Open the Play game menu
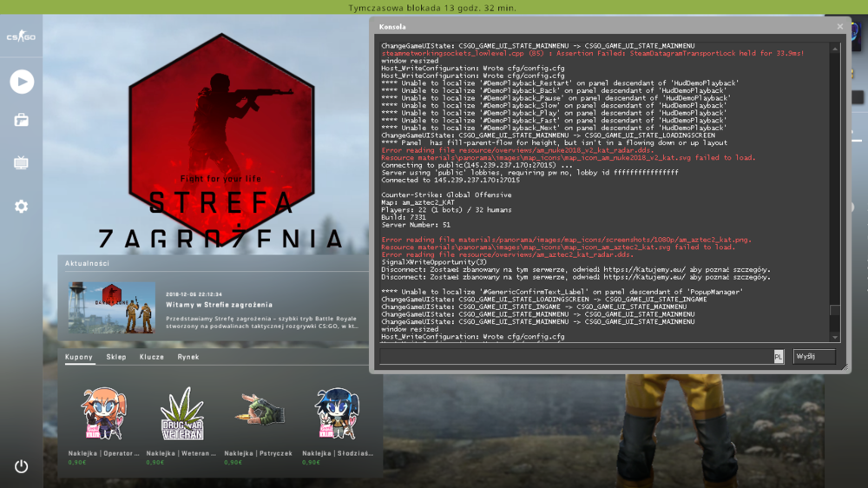The width and height of the screenshot is (868, 488). point(22,82)
